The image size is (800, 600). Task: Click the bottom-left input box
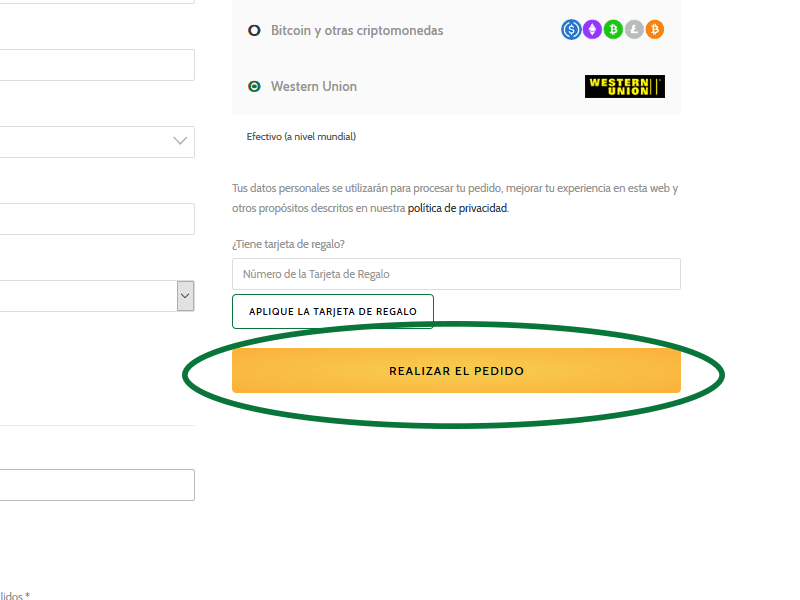coord(97,485)
